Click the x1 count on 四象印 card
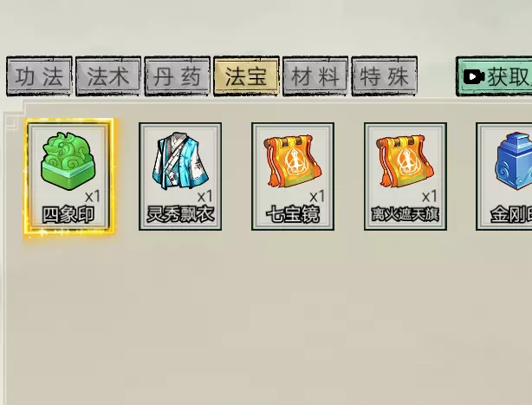Viewport: 532px width, 405px height. pyautogui.click(x=93, y=197)
